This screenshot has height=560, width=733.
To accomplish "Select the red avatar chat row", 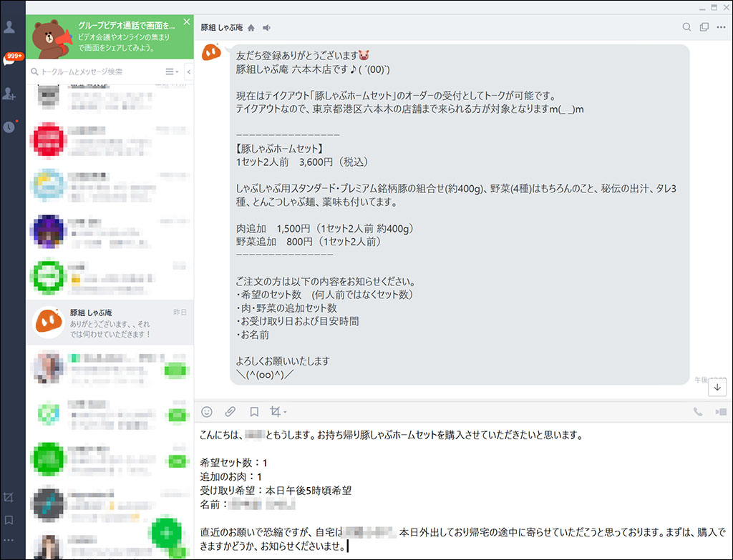I will [110, 140].
